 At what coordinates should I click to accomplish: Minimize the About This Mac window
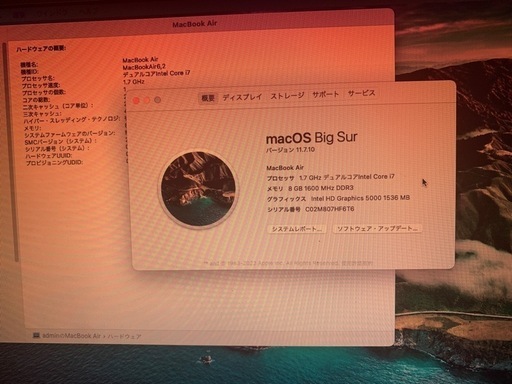click(147, 100)
